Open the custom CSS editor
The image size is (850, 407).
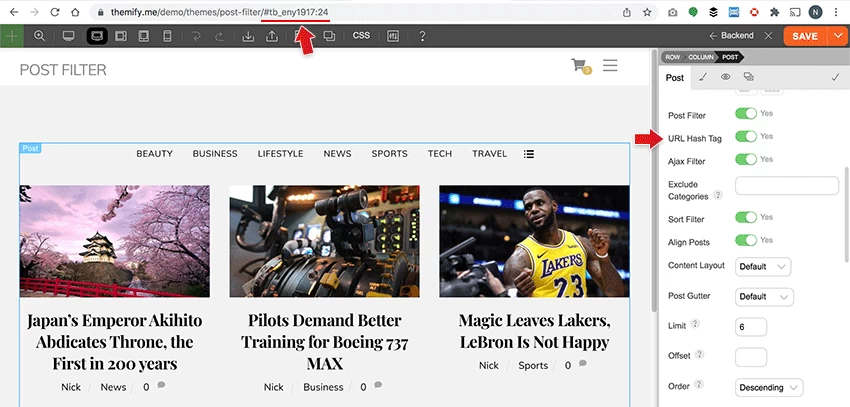pyautogui.click(x=361, y=36)
